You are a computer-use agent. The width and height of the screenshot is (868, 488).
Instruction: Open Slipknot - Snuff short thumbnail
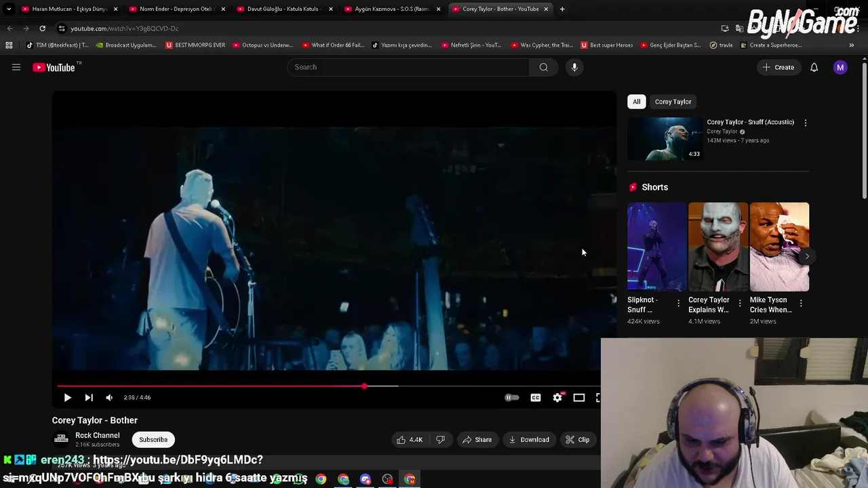coord(656,247)
